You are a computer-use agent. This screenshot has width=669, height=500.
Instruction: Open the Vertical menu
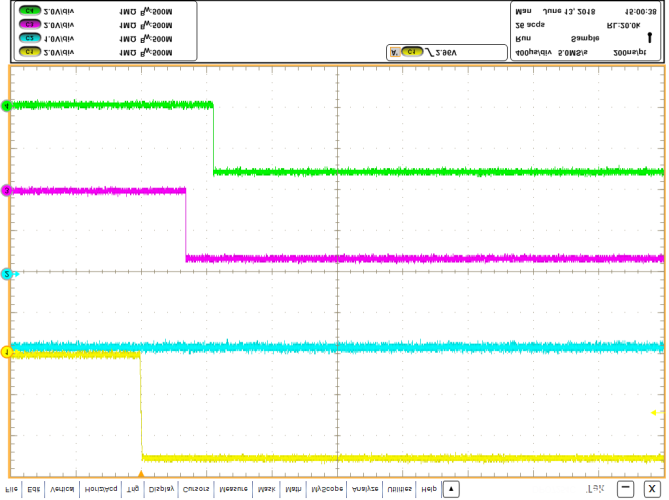(61, 489)
